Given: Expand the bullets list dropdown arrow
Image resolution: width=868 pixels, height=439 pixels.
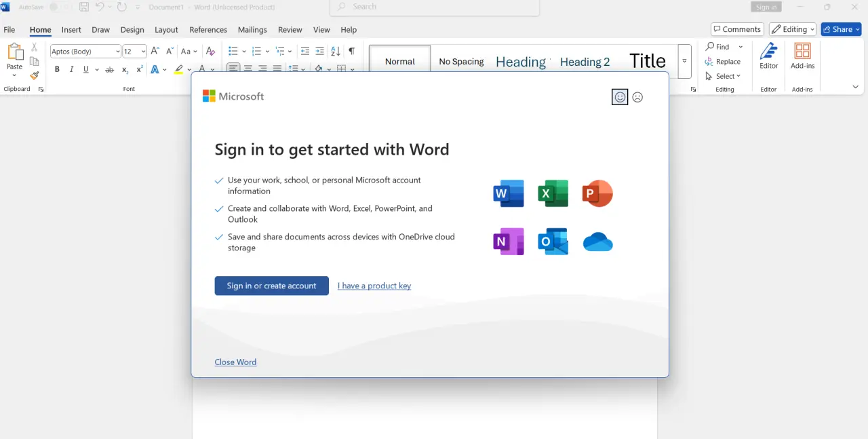Looking at the screenshot, I should (243, 52).
